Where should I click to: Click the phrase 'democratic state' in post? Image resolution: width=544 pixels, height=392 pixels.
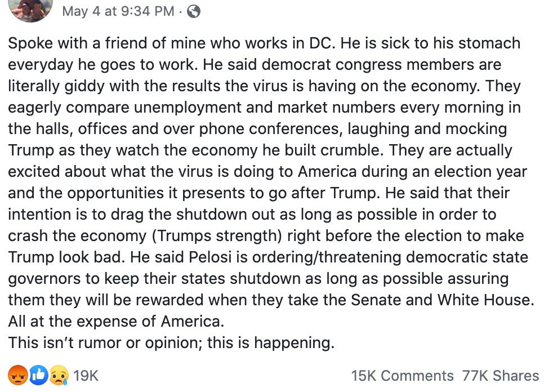click(x=467, y=257)
